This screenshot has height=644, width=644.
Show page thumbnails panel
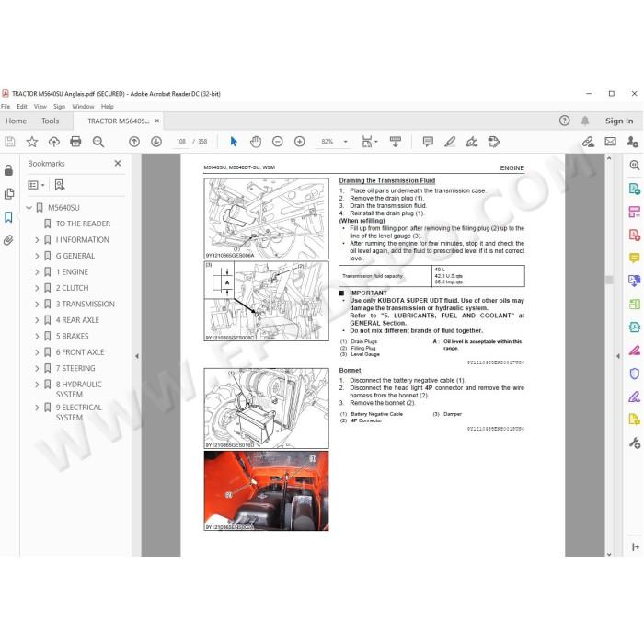coord(8,193)
